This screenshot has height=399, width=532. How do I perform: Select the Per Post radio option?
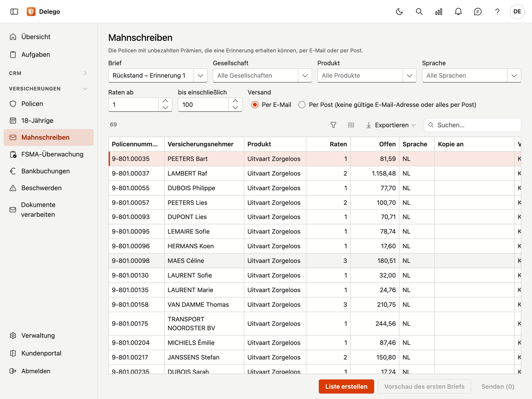tap(302, 105)
